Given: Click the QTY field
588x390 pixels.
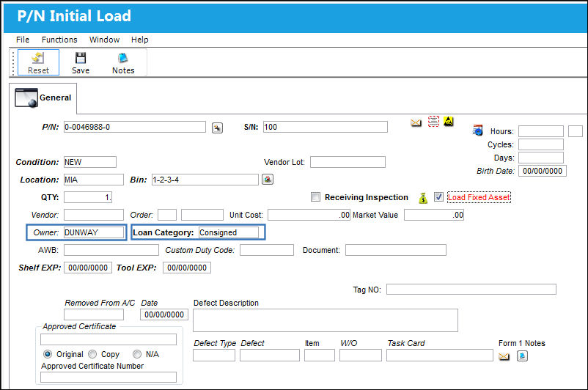Looking at the screenshot, I should [88, 197].
